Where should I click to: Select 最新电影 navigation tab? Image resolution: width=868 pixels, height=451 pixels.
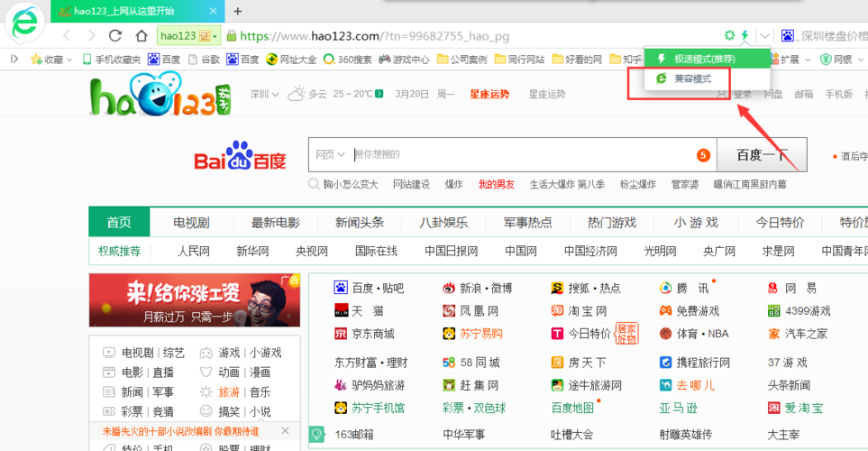(x=275, y=223)
